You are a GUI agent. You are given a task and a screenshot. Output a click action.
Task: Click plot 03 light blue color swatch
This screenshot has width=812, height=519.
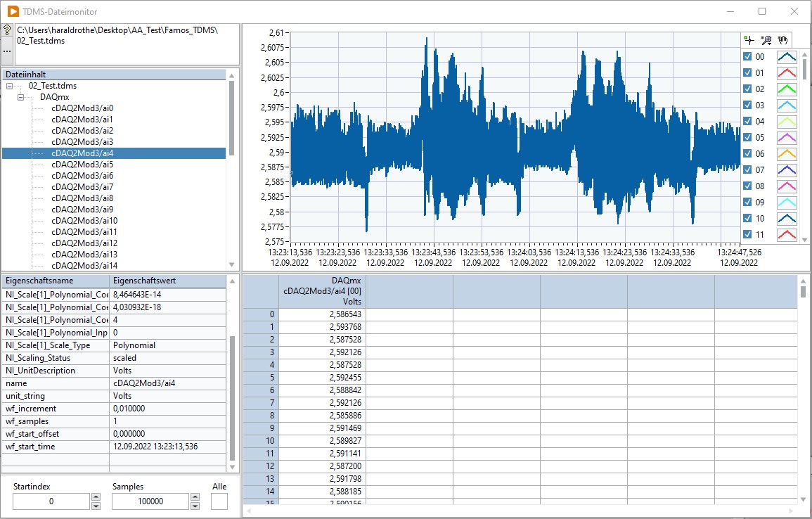tap(787, 105)
